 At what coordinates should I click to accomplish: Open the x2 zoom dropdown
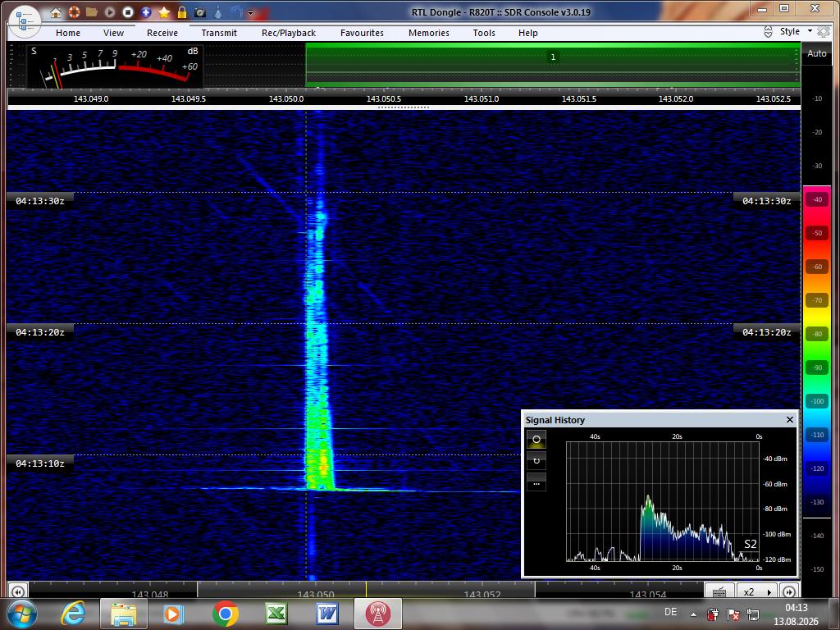coord(757,591)
